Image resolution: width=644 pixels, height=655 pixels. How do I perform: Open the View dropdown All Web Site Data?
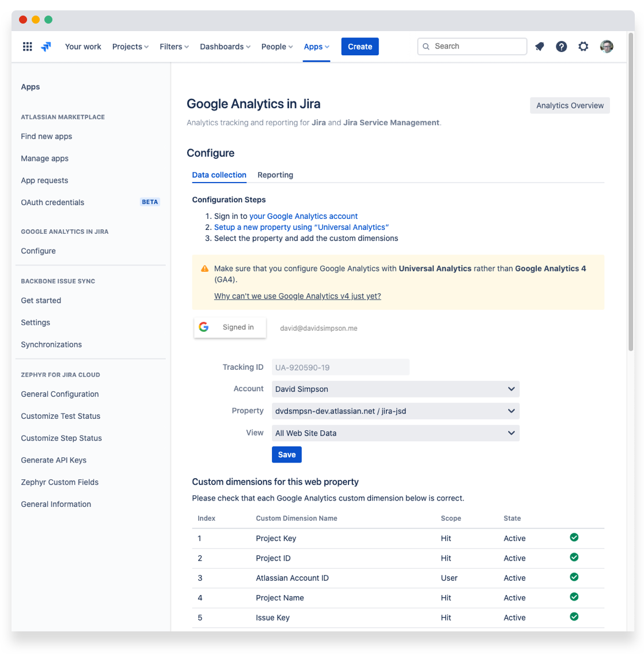coord(395,433)
